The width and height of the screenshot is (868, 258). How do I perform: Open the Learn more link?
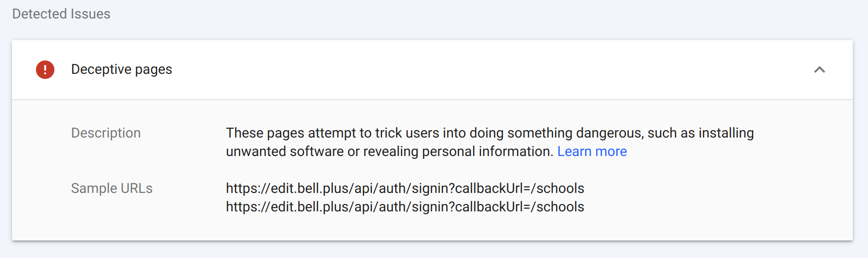[592, 151]
